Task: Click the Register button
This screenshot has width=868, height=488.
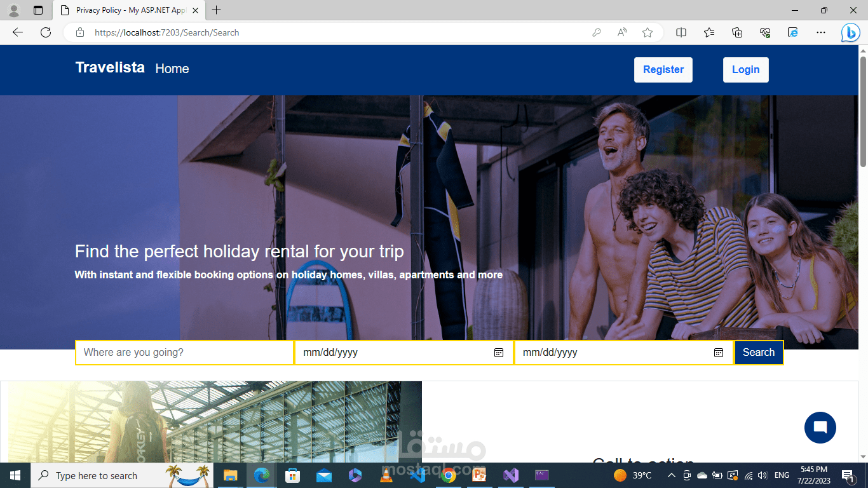Action: tap(663, 70)
